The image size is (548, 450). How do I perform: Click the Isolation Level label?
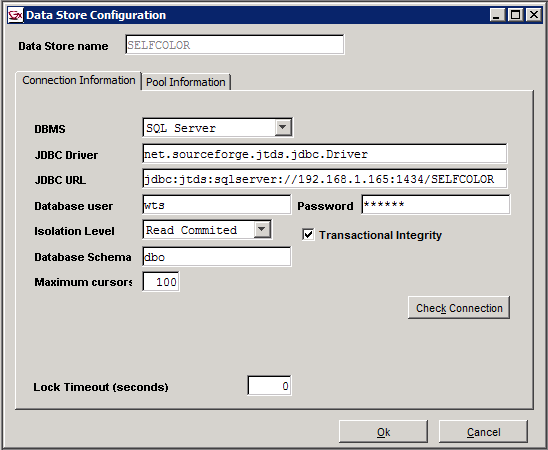(x=74, y=231)
